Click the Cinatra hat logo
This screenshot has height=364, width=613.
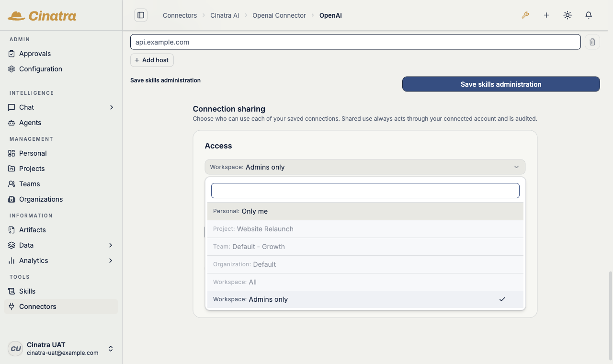coord(16,16)
